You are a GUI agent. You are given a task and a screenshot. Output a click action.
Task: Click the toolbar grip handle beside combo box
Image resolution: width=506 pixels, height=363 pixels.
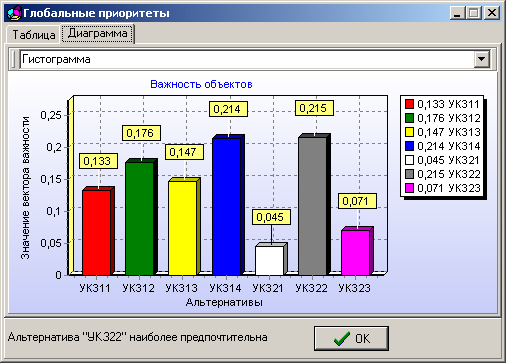14,59
